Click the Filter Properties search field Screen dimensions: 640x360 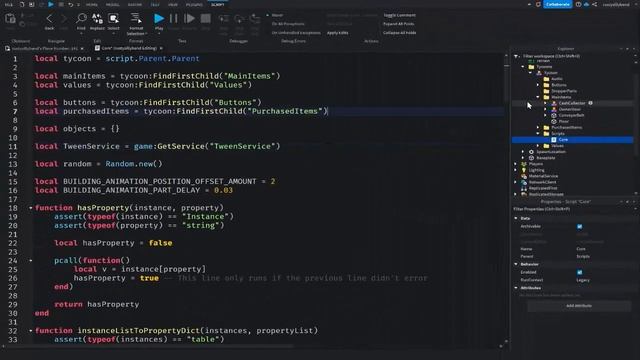click(574, 209)
